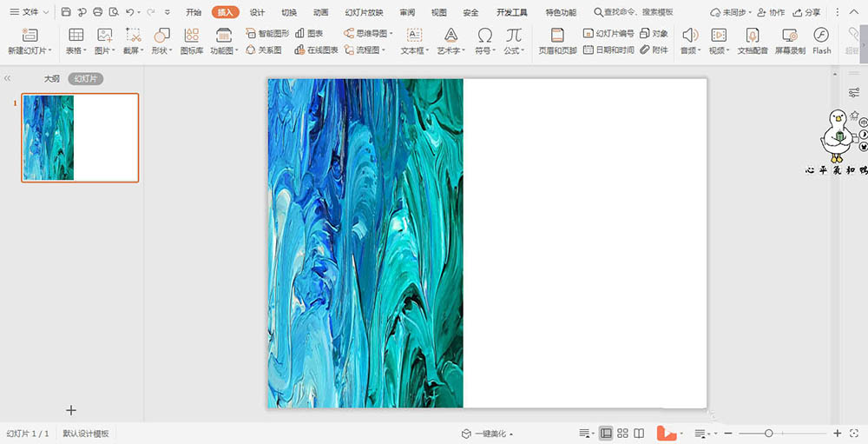Switch to reading view in status bar
The image size is (868, 444).
point(639,434)
